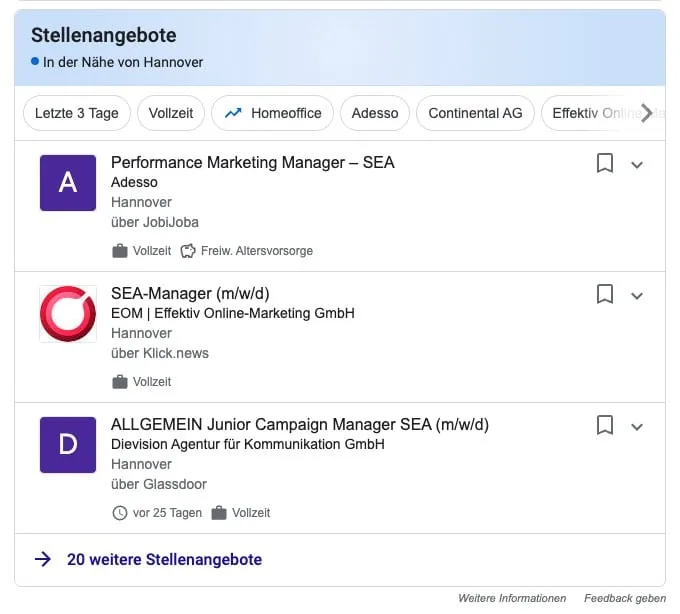Image resolution: width=680 pixels, height=614 pixels.
Task: Expand the Junior Campaign Manager SEA listing
Action: pyautogui.click(x=637, y=427)
